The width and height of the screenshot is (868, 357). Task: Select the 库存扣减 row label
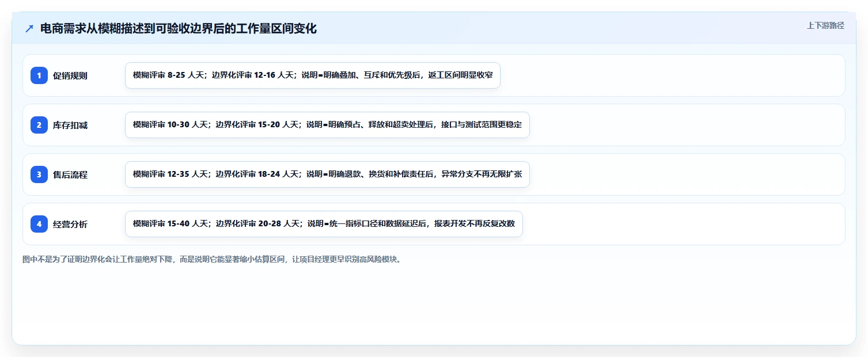pos(70,125)
